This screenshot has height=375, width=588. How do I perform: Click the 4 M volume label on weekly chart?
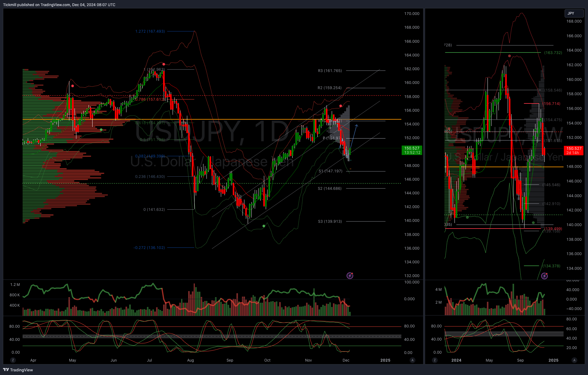coord(438,289)
